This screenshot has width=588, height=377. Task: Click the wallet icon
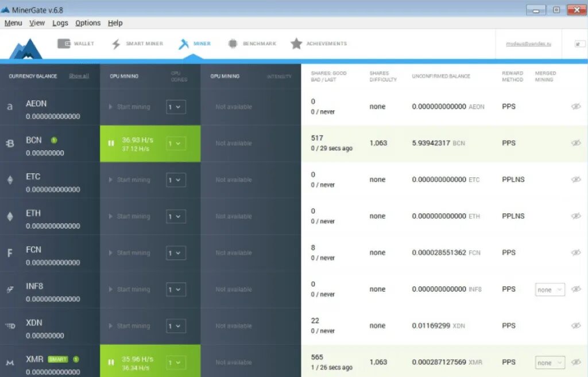pyautogui.click(x=64, y=44)
